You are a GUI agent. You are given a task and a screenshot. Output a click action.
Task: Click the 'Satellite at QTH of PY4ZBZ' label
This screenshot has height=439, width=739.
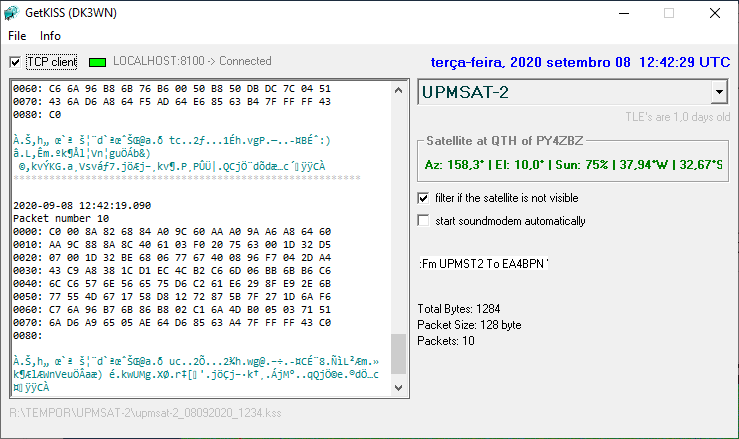505,141
